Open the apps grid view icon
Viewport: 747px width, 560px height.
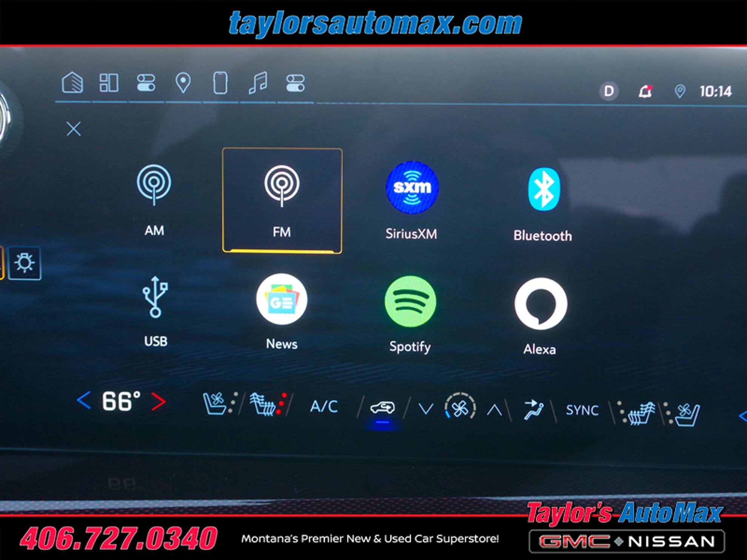(109, 83)
